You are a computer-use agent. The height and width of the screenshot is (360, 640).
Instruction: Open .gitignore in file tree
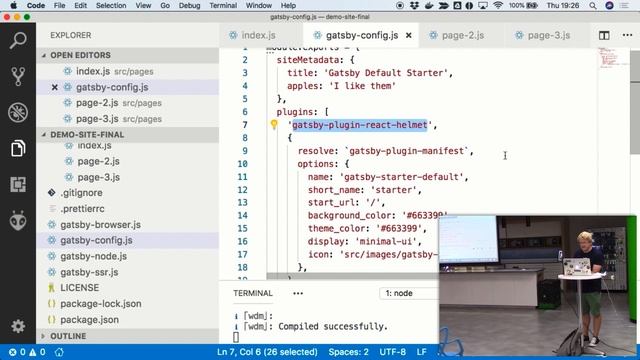point(127,193)
